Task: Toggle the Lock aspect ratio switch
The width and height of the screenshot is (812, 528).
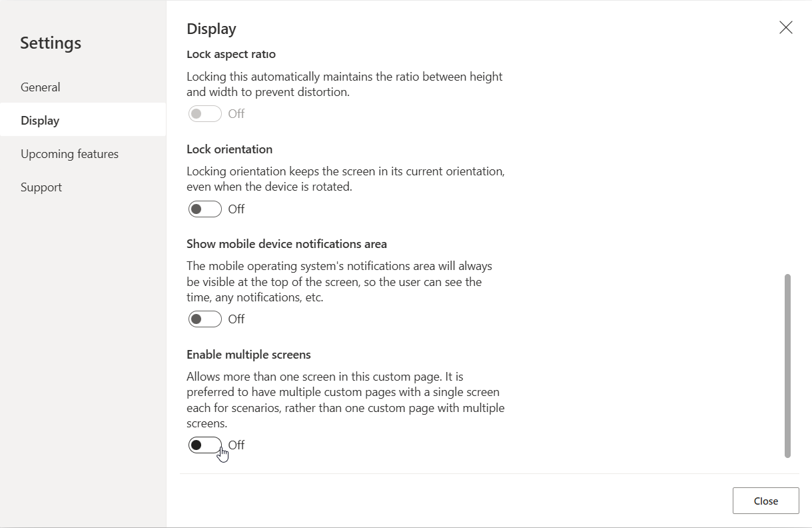Action: point(205,113)
